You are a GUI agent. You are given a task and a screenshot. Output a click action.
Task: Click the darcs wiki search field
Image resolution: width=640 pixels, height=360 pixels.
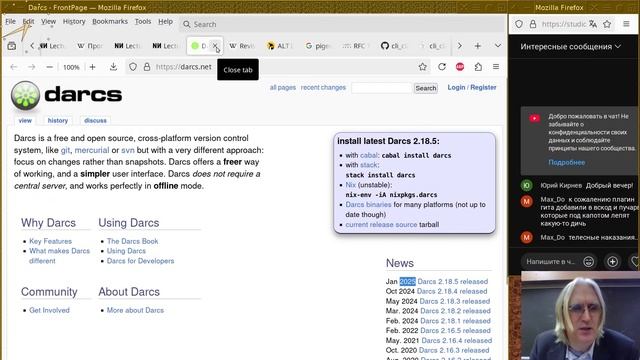pyautogui.click(x=382, y=88)
